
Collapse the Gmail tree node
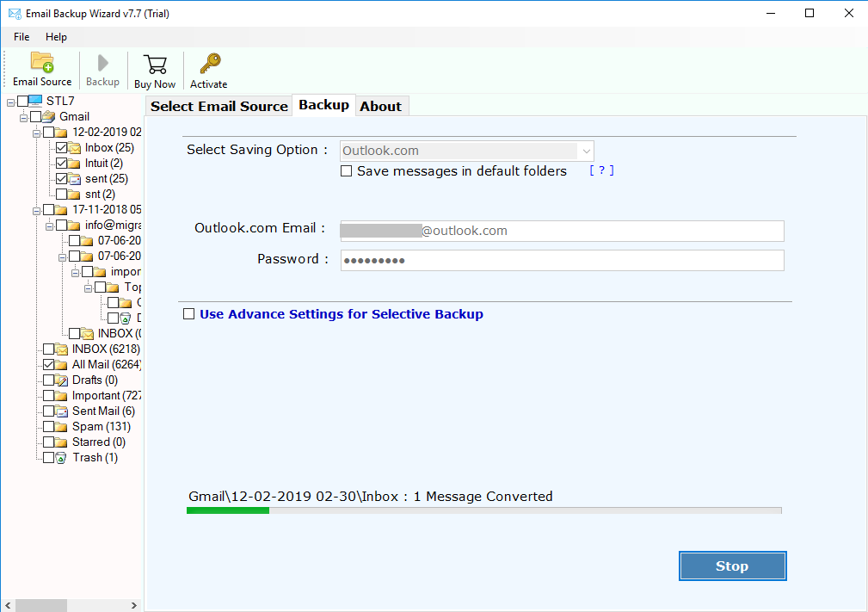click(23, 118)
